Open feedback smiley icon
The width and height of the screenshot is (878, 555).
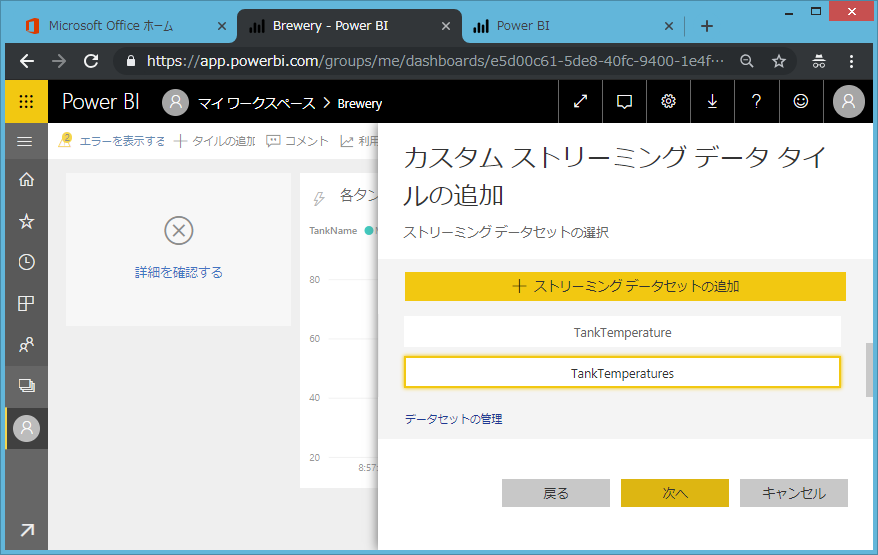[x=801, y=101]
